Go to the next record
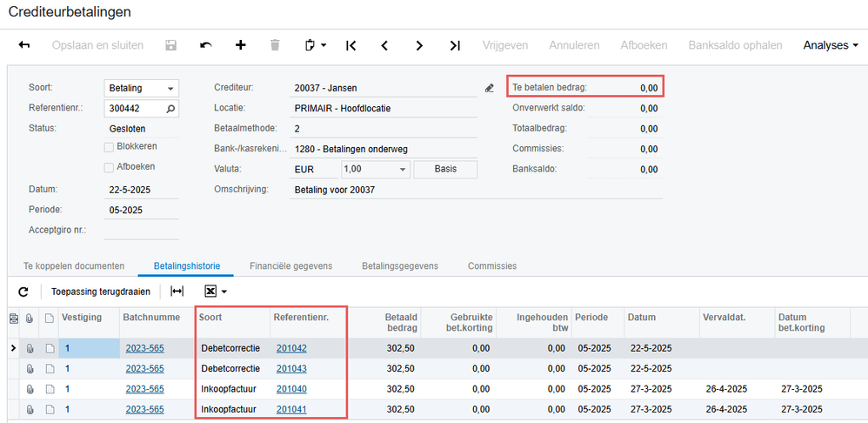The height and width of the screenshot is (423, 868). coord(419,45)
